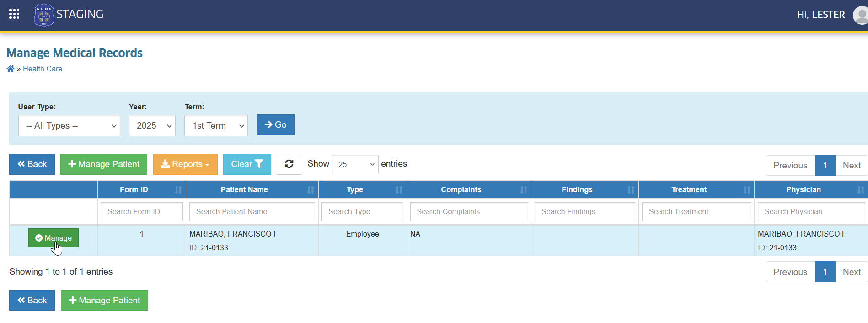Click the bottom Previous pagination button

790,272
